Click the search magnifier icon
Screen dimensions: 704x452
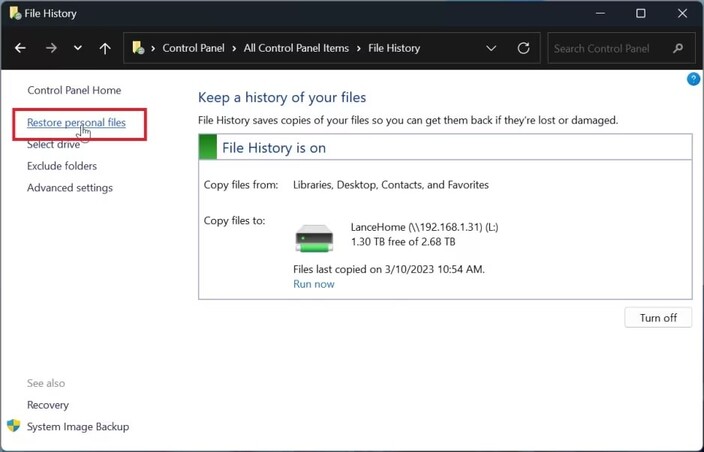[678, 48]
